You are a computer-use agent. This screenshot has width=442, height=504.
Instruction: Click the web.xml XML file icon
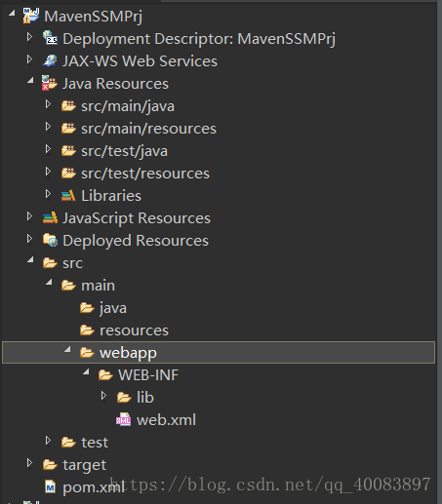click(124, 419)
